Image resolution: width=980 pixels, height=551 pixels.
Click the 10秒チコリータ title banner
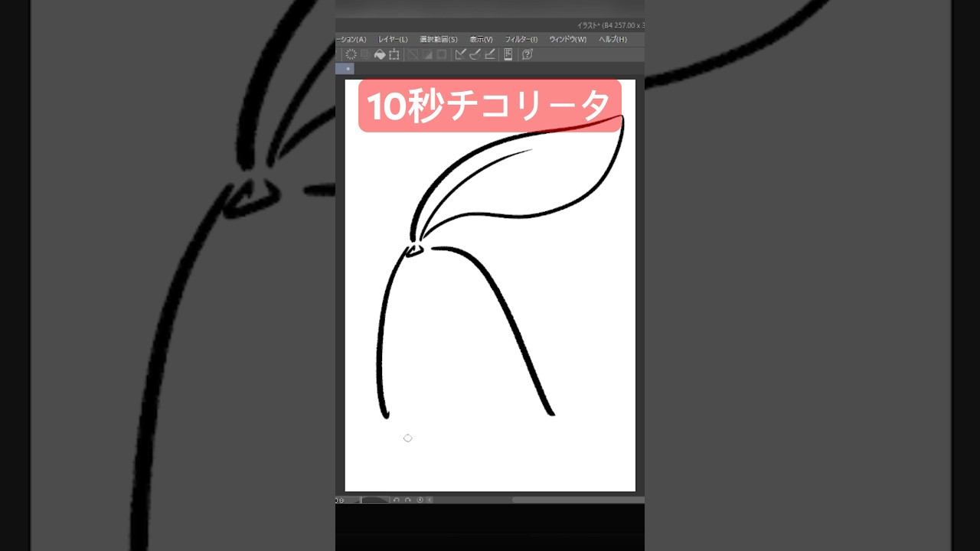pyautogui.click(x=490, y=106)
